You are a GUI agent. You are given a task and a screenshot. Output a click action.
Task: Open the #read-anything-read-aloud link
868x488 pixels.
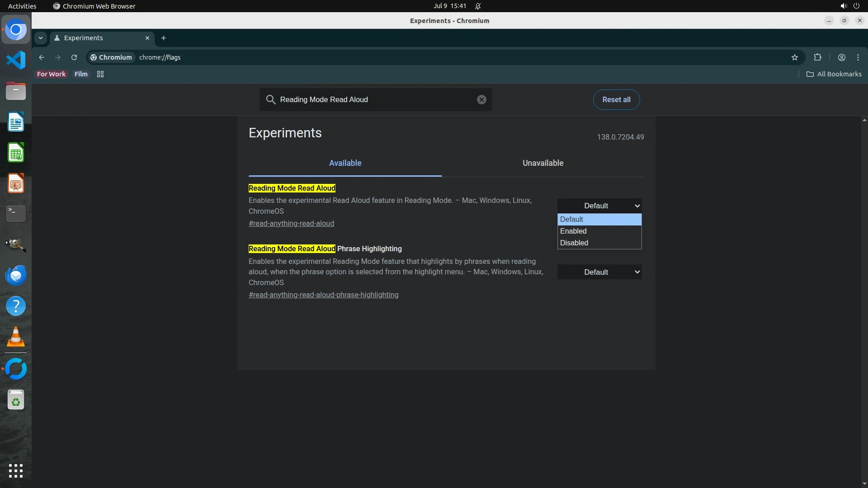tap(291, 223)
